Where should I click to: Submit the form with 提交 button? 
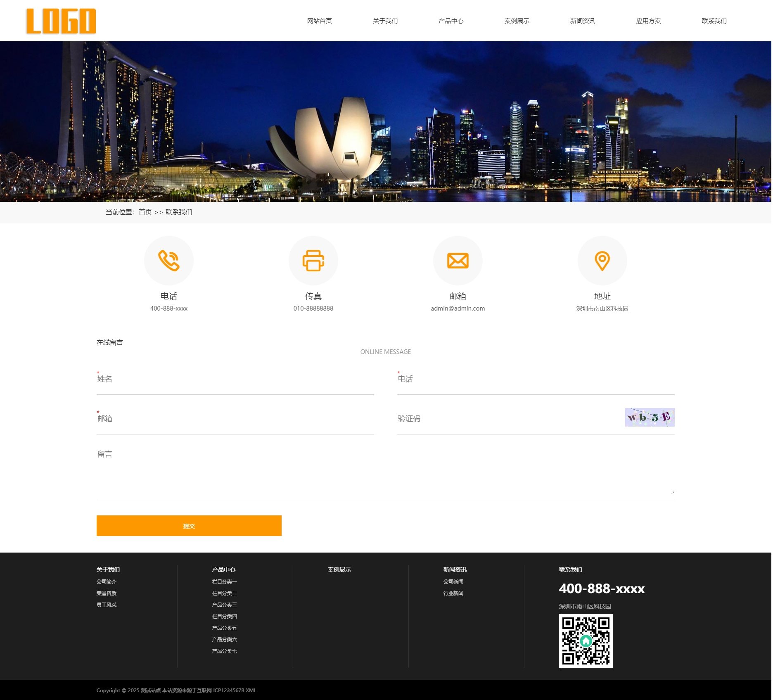click(x=189, y=526)
